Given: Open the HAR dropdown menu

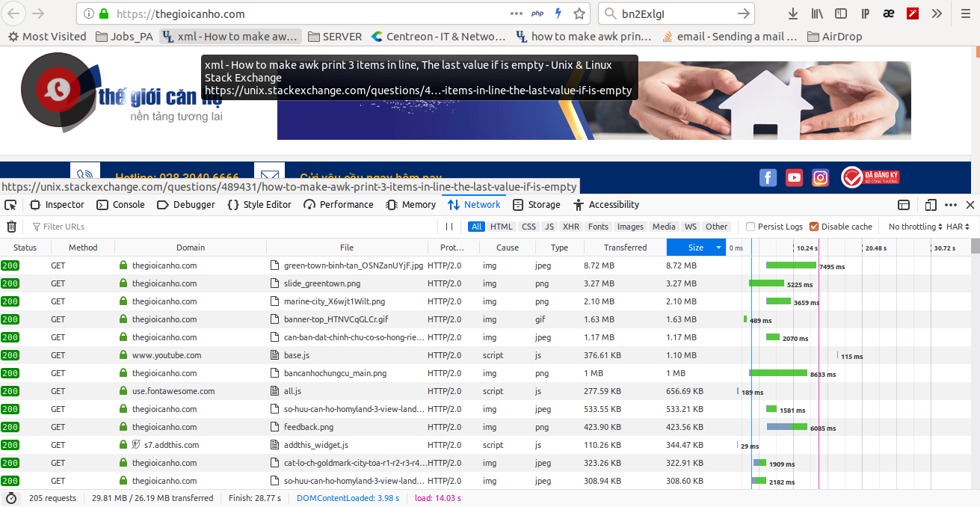Looking at the screenshot, I should (958, 227).
